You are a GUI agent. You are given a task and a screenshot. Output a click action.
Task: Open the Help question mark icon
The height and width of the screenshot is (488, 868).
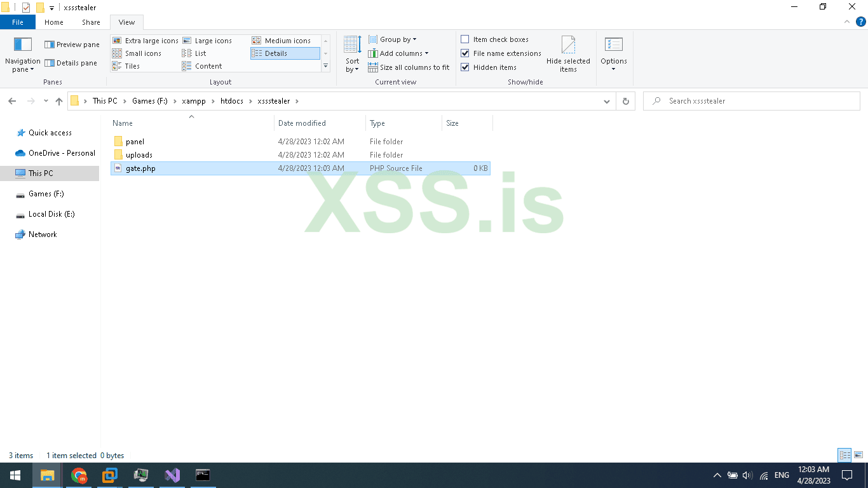[861, 22]
